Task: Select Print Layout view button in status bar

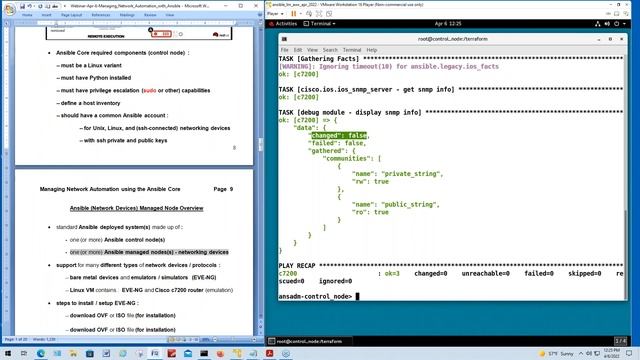Action: coord(172,340)
